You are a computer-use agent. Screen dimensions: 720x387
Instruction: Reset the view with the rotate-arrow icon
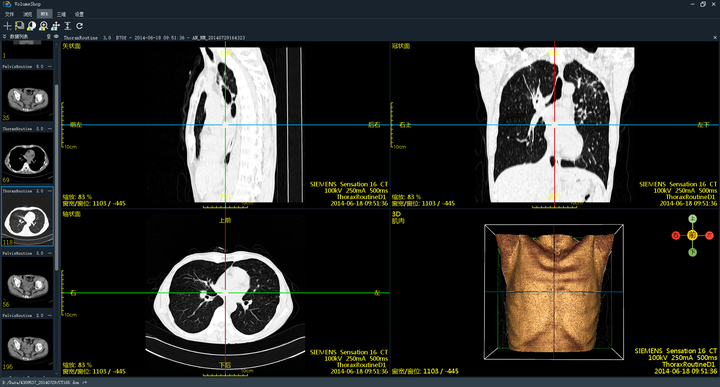pos(79,26)
